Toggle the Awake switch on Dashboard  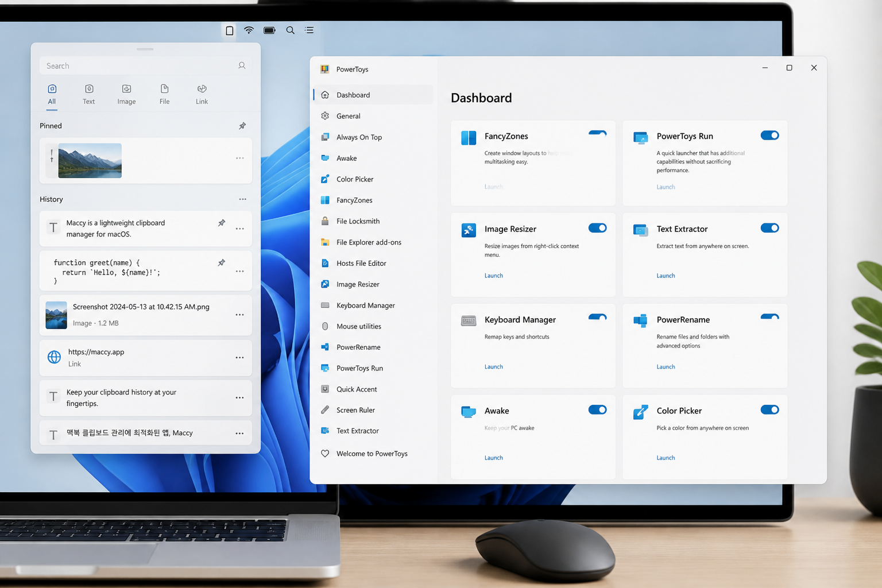[x=597, y=410]
